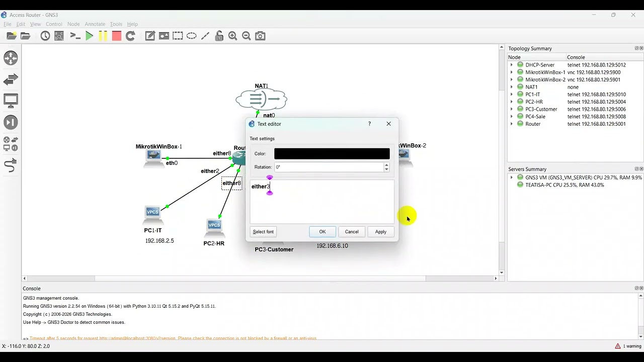Expand PC2-HR node in Topology Summary
The height and width of the screenshot is (362, 644).
tap(512, 102)
